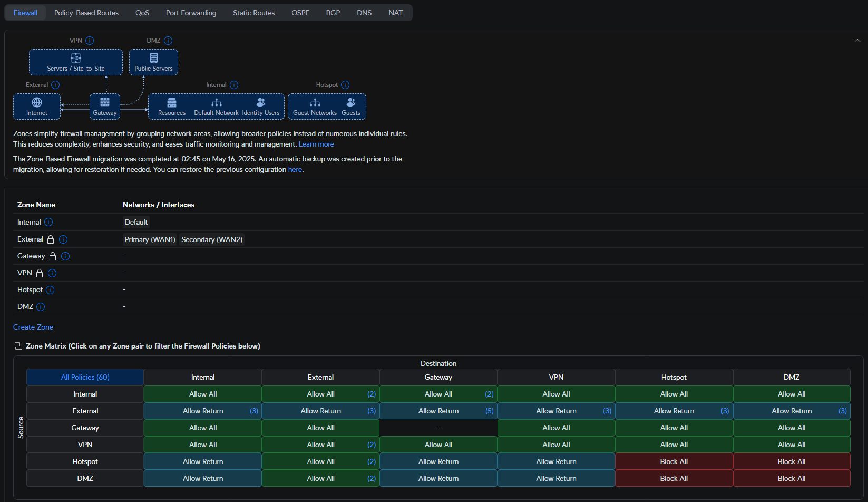Screen dimensions: 868x502
Task: Click lock icon on Gateway zone row
Action: click(x=53, y=256)
